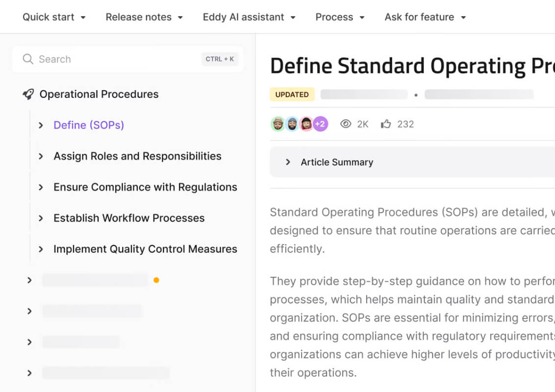Open Ensure Compliance with Regulations
Viewport: 555px width, 392px height.
145,187
